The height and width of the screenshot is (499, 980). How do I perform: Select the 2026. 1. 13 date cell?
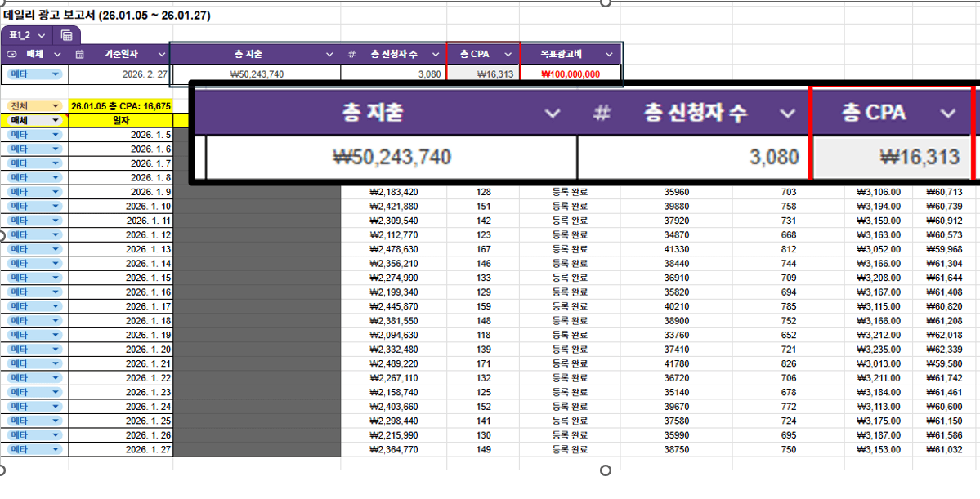[x=121, y=249]
